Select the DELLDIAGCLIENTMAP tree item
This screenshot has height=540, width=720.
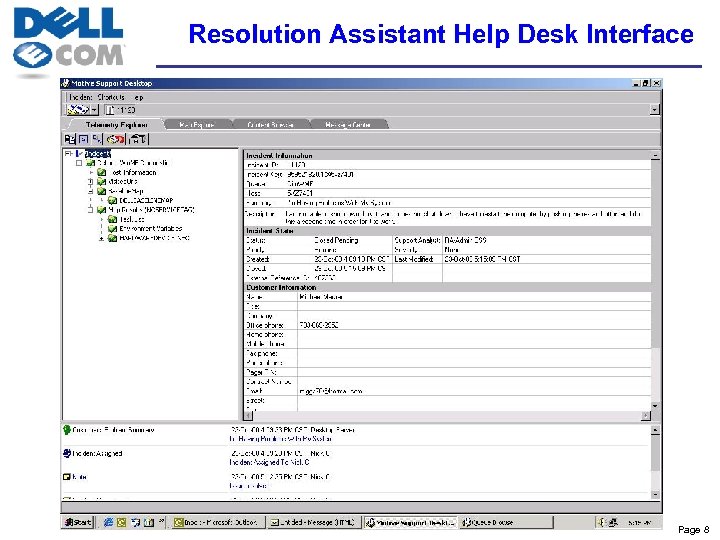[x=146, y=201]
